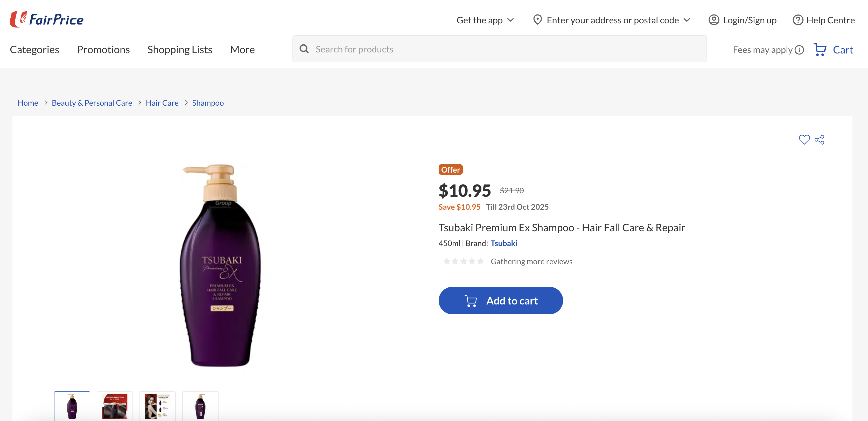Click the product search field

[x=438, y=49]
